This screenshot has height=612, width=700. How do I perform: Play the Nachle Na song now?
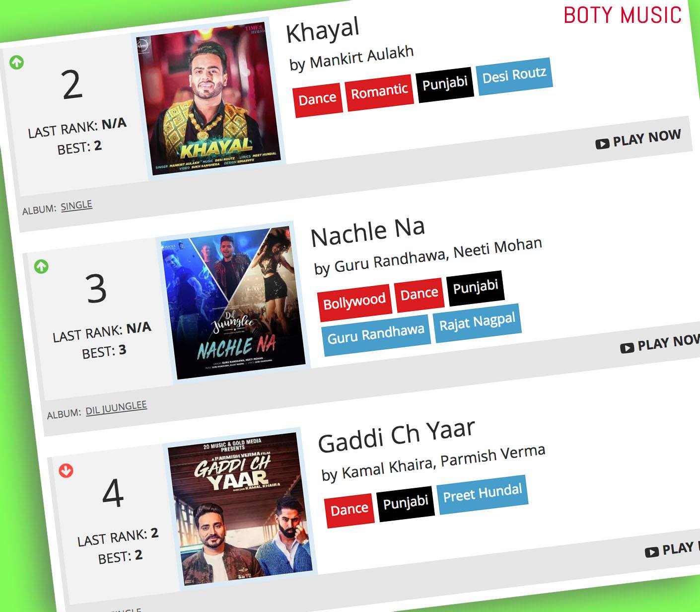(660, 344)
